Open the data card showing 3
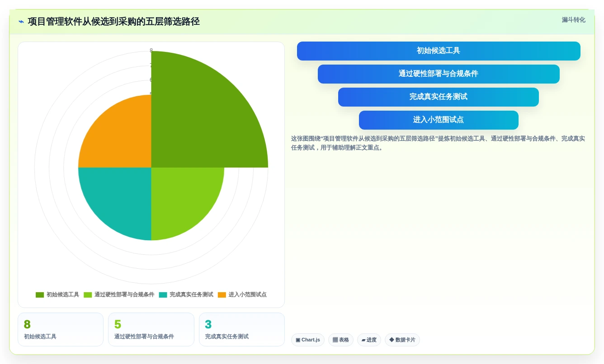Viewport: 604px width, 364px height. coord(242,330)
